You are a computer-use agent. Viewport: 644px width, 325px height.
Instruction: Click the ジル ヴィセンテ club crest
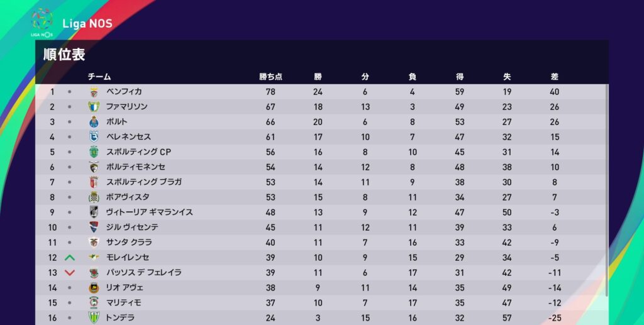coord(94,228)
